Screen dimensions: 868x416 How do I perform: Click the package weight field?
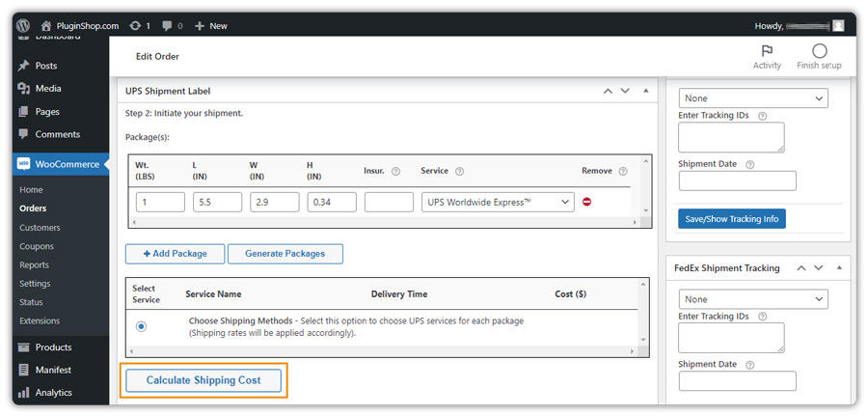(x=160, y=202)
